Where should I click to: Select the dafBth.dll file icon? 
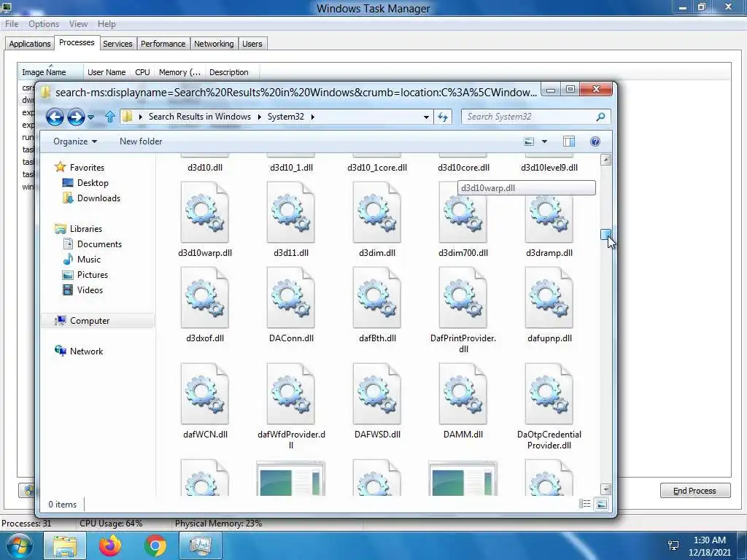(377, 297)
